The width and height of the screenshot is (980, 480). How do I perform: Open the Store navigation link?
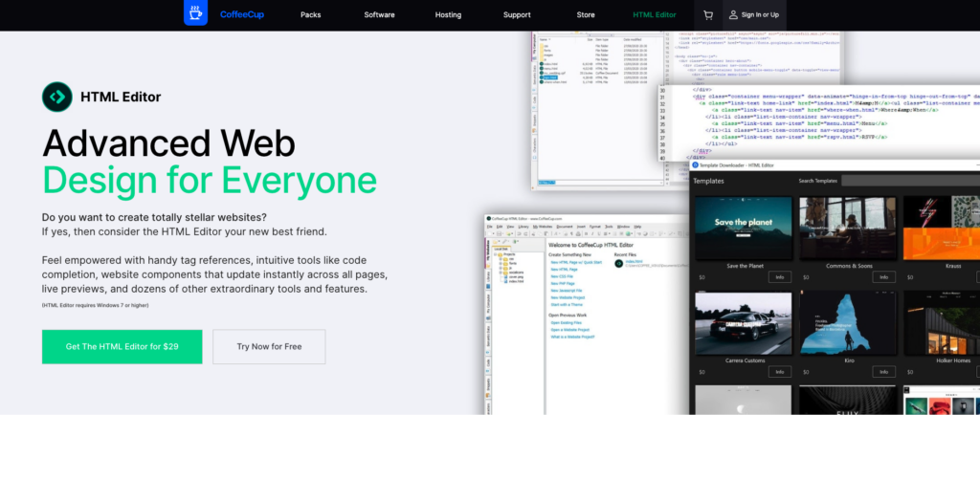pos(586,15)
